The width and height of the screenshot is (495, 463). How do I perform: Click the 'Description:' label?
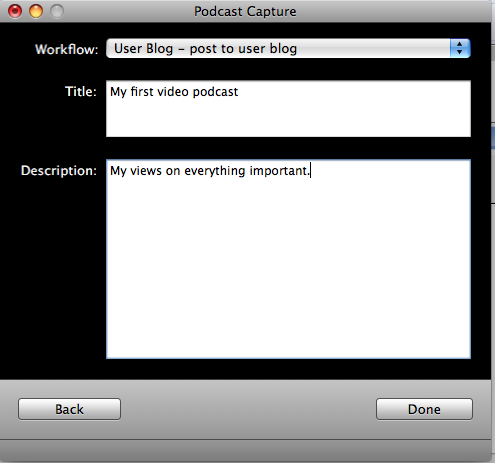59,170
